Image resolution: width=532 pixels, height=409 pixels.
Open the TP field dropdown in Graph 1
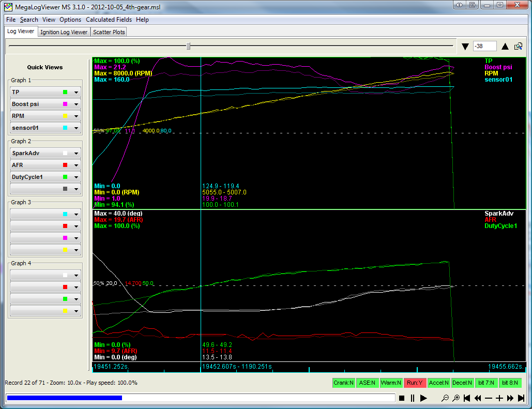click(77, 92)
